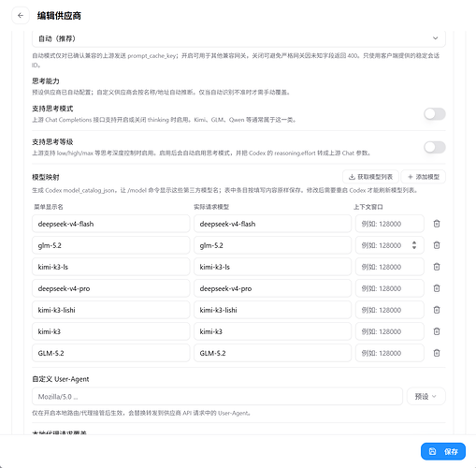
Task: Go back using the arrow icon
Action: (21, 15)
